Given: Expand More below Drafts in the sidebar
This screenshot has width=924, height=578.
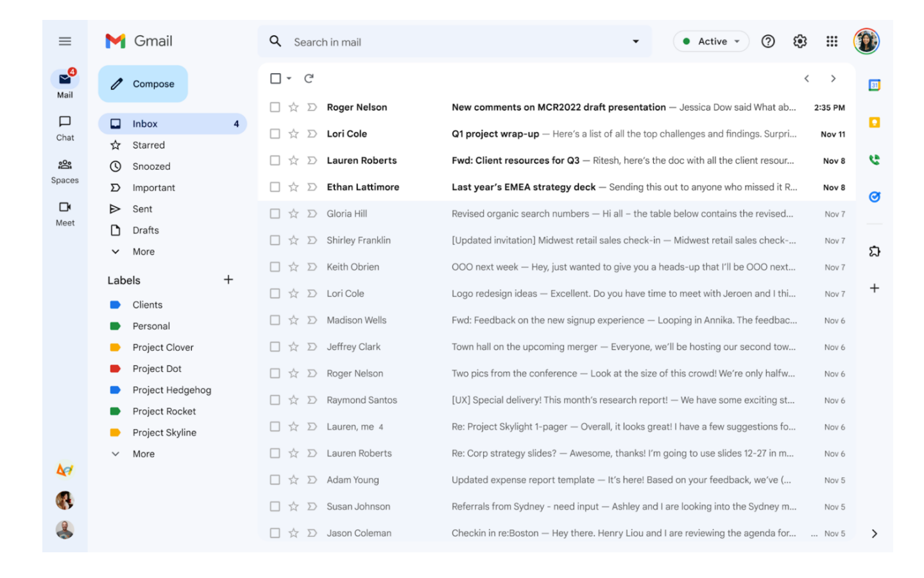Looking at the screenshot, I should pos(143,252).
